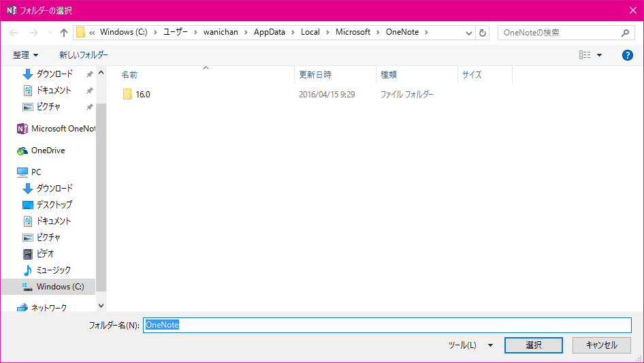This screenshot has height=363, width=644.
Task: Jump to Windows (C:) in breadcrumb path
Action: [124, 32]
